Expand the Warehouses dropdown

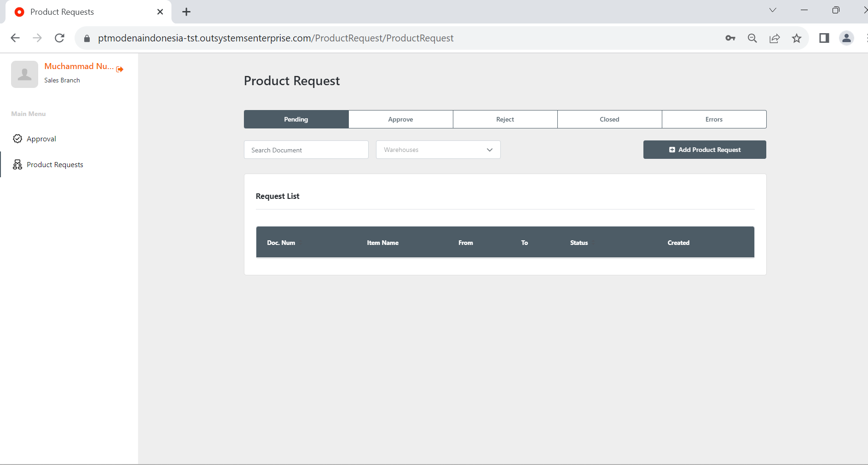pyautogui.click(x=438, y=150)
